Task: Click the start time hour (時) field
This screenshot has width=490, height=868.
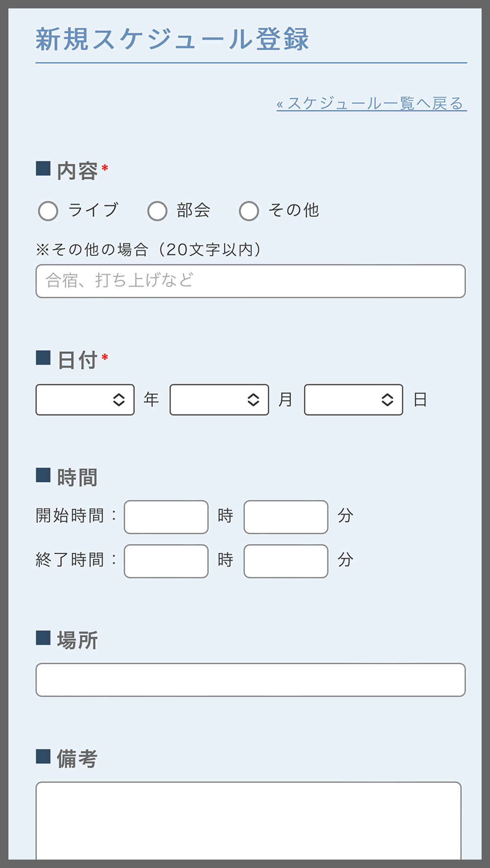Action: pos(165,516)
